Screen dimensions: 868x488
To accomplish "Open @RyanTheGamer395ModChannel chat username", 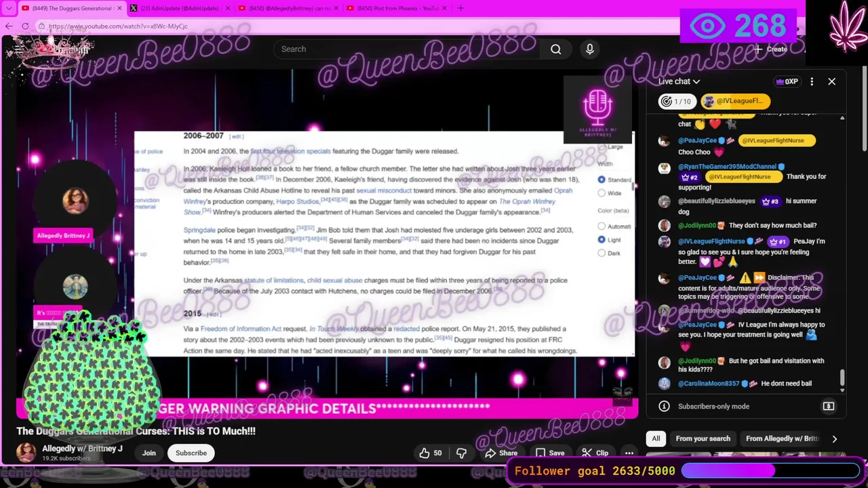I will point(727,166).
